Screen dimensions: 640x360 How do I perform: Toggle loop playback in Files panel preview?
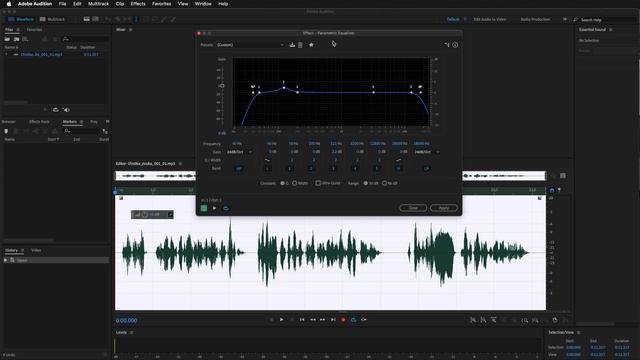coord(56,110)
